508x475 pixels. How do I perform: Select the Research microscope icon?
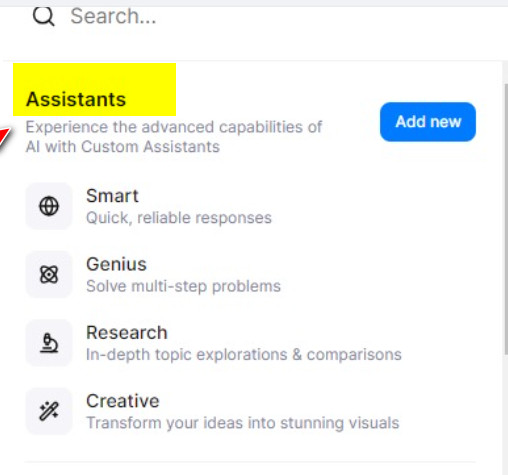pyautogui.click(x=49, y=343)
